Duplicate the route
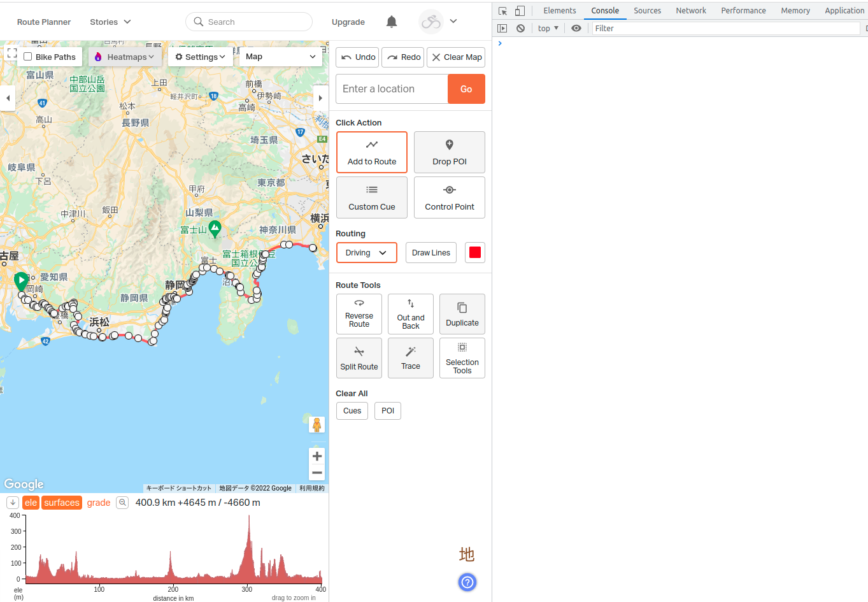This screenshot has width=868, height=602. [462, 314]
